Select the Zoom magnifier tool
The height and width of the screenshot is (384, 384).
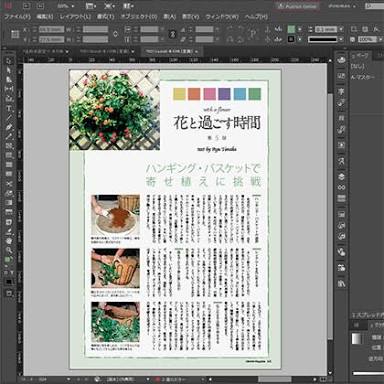tap(9, 250)
